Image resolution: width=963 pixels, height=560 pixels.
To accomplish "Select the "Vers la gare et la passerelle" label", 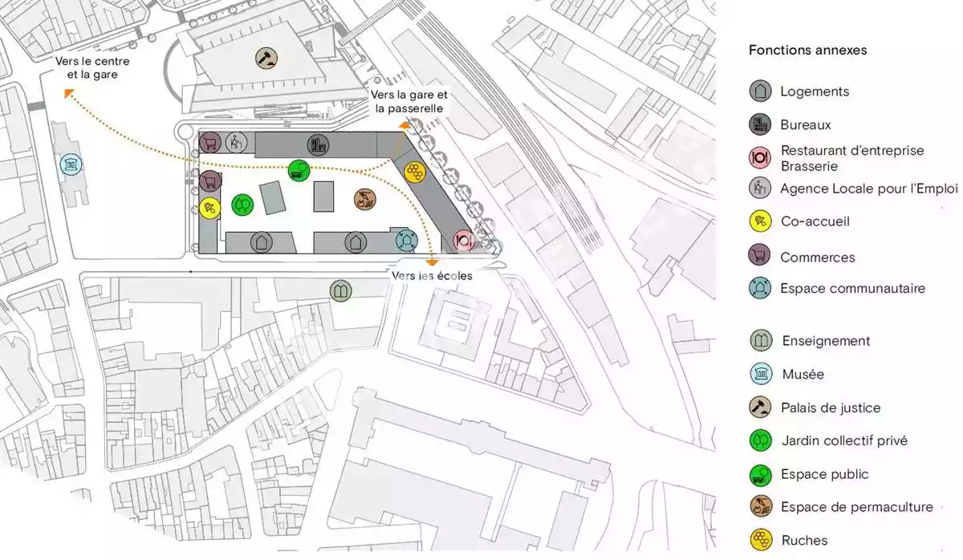I will pos(406,102).
